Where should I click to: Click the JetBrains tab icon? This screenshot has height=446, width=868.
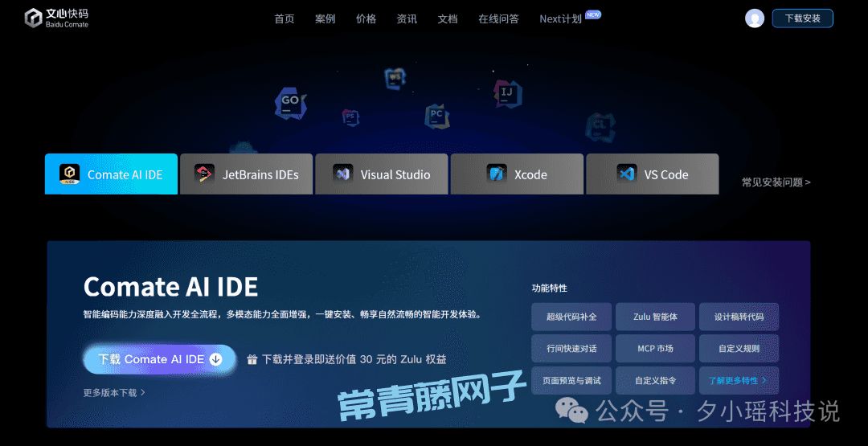(x=204, y=174)
